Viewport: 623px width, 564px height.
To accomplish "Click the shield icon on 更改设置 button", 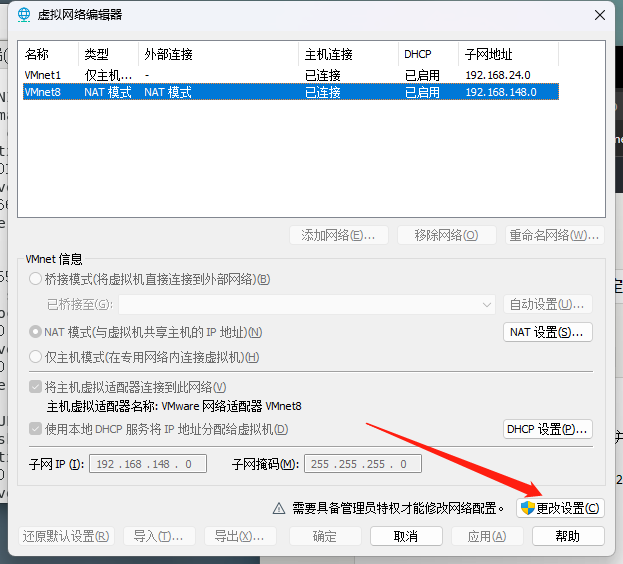I will (528, 508).
